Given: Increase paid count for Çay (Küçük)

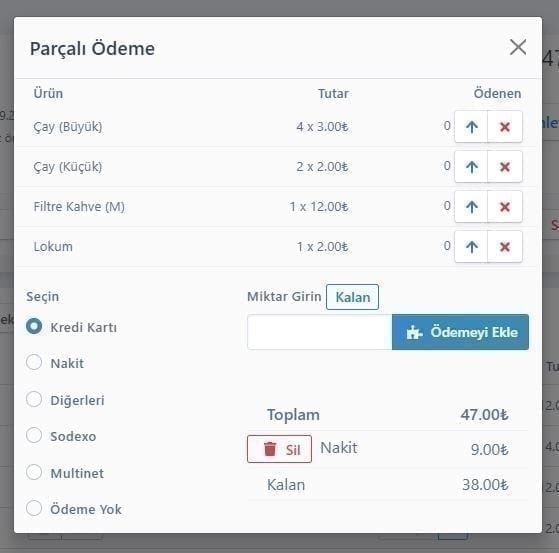Looking at the screenshot, I should tap(471, 167).
